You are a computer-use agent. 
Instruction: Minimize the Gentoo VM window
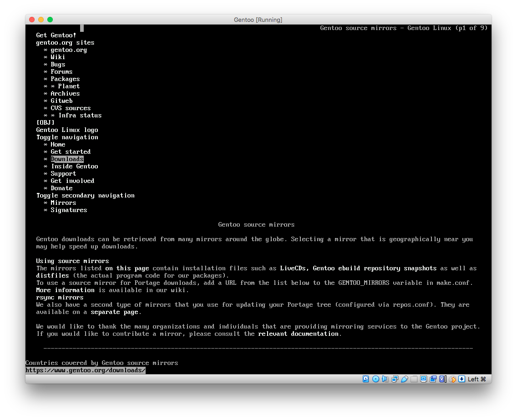[x=41, y=20]
